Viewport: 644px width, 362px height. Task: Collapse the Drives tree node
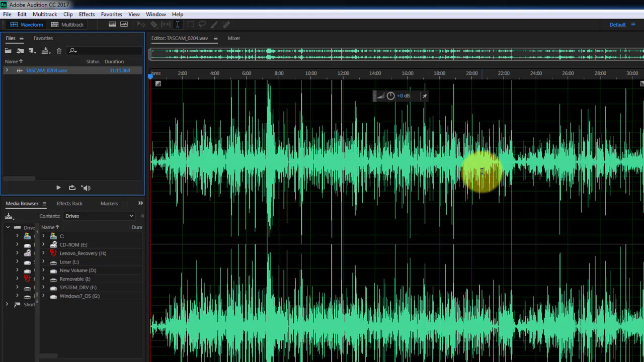8,227
